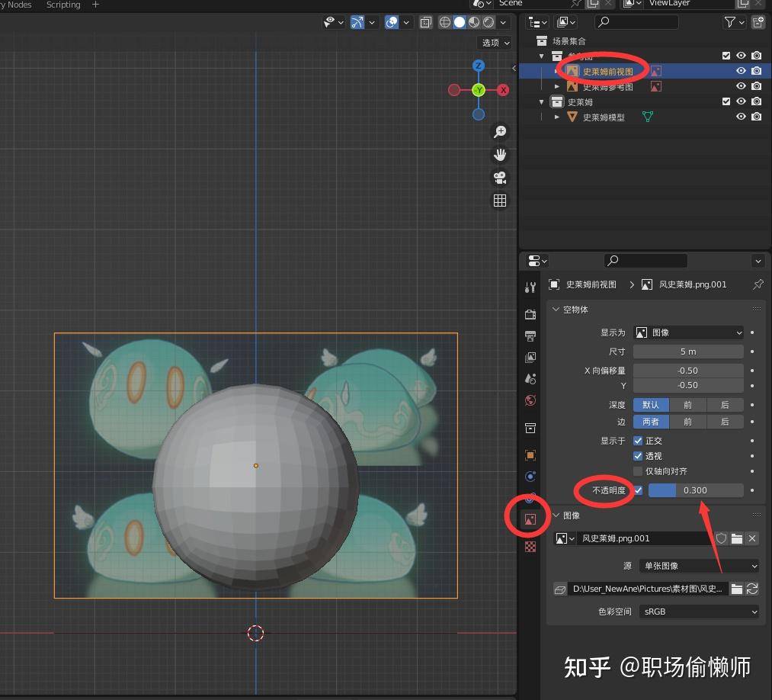Click the zoom view magnifier icon
772x700 pixels.
[x=500, y=131]
